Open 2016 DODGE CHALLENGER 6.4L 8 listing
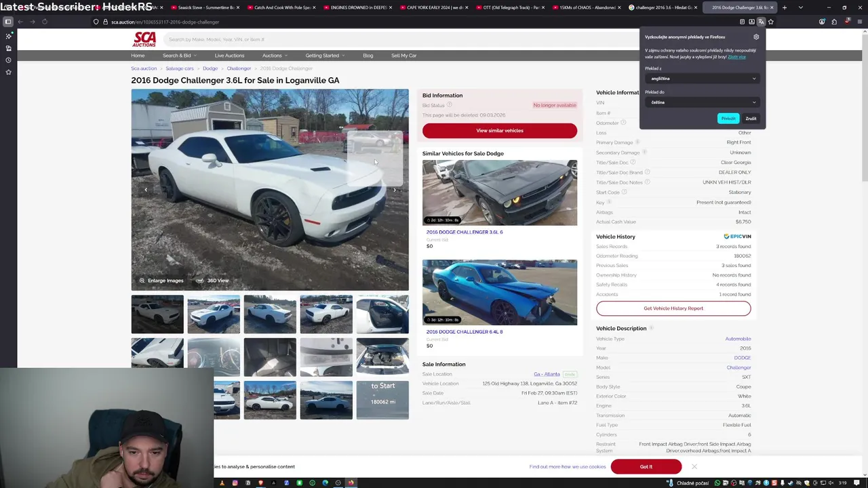This screenshot has height=488, width=868. (465, 331)
